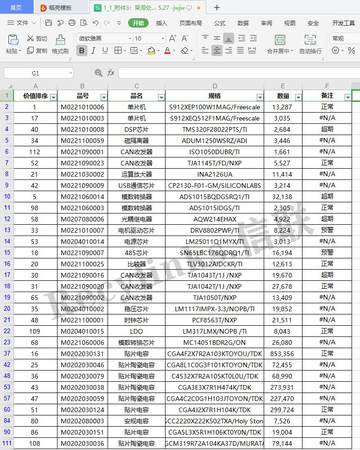The height and width of the screenshot is (450, 360).
Task: Align cell text to bottom
Action: tap(228, 39)
